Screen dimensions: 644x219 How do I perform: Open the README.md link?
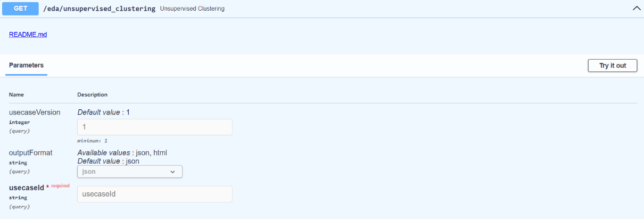click(28, 35)
